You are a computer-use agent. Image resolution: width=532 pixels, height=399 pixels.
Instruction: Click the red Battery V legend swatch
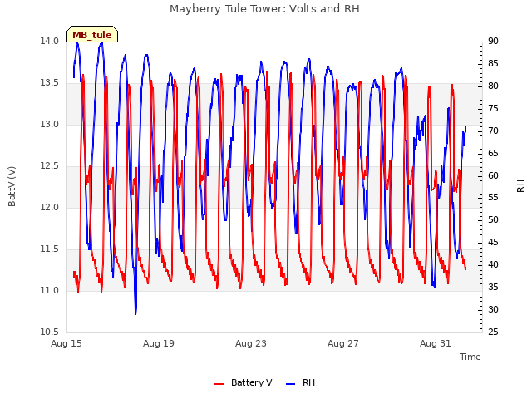(219, 384)
